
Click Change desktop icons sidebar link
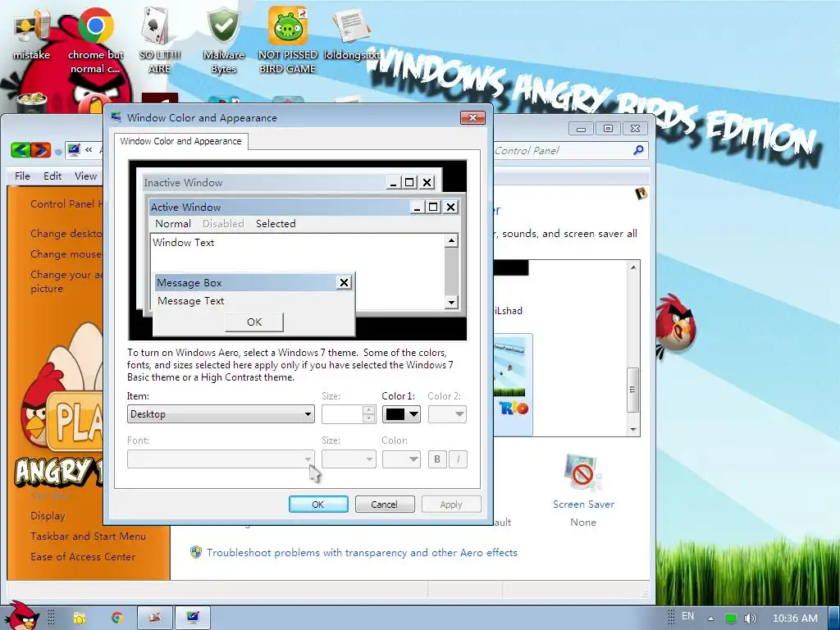pyautogui.click(x=66, y=234)
